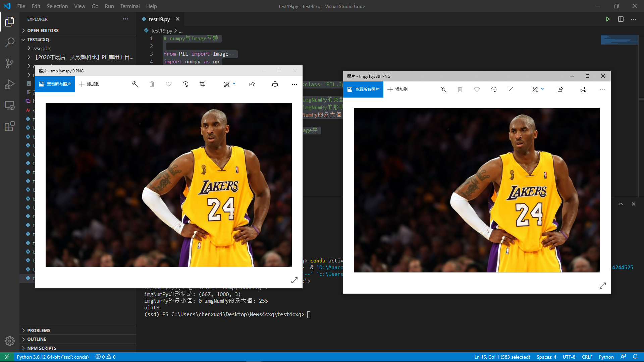The width and height of the screenshot is (644, 362).
Task: Expand the PROBLEMS section in Explorer
Action: [x=39, y=330]
